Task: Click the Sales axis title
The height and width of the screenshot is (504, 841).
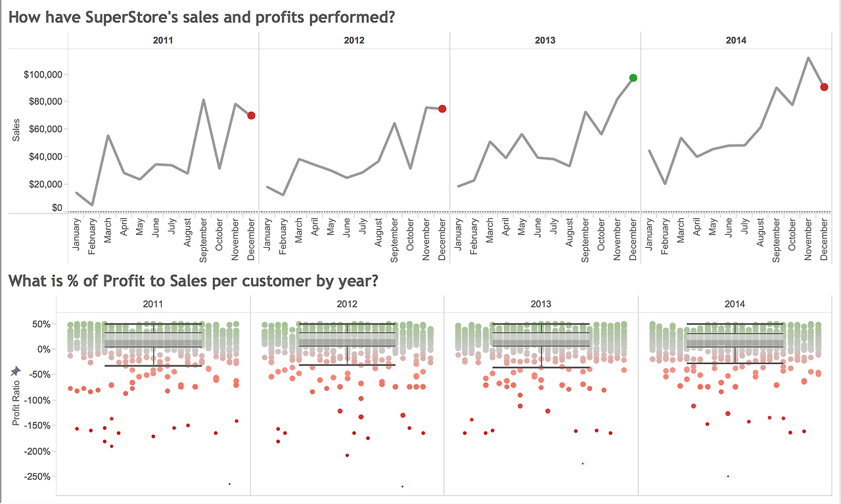Action: 16,131
